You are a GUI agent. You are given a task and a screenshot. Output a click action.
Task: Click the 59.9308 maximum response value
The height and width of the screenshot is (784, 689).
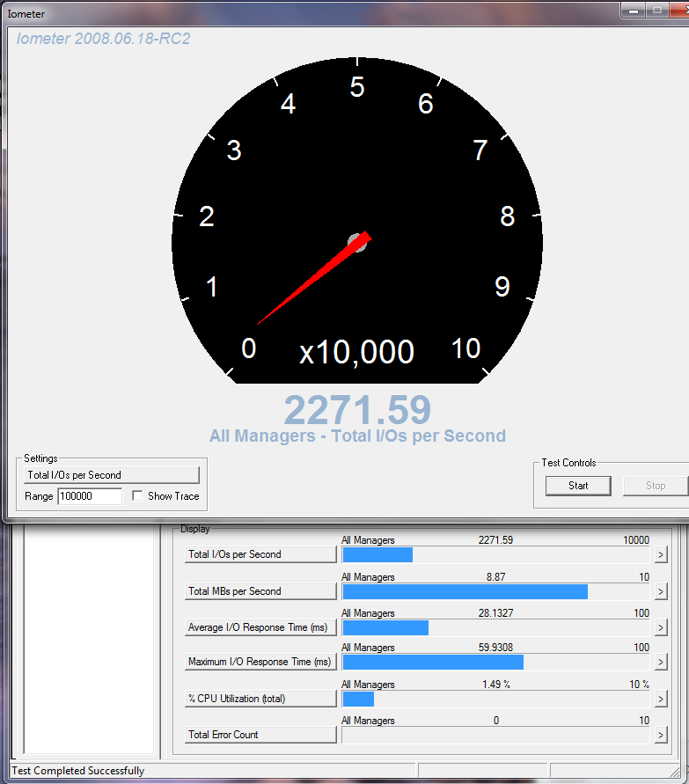[495, 648]
